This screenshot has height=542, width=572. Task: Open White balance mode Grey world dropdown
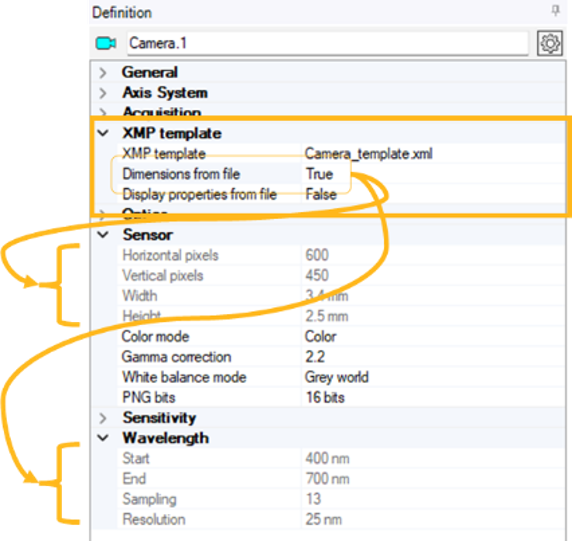pyautogui.click(x=433, y=377)
